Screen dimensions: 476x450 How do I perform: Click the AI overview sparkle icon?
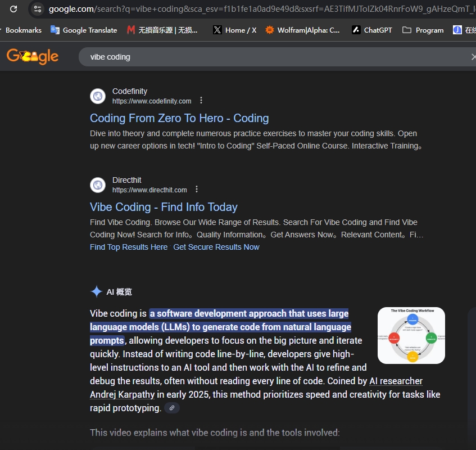96,291
